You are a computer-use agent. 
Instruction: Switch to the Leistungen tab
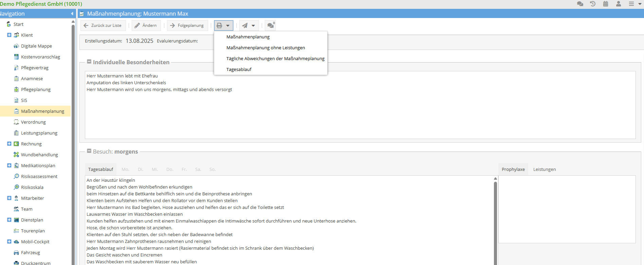click(544, 169)
